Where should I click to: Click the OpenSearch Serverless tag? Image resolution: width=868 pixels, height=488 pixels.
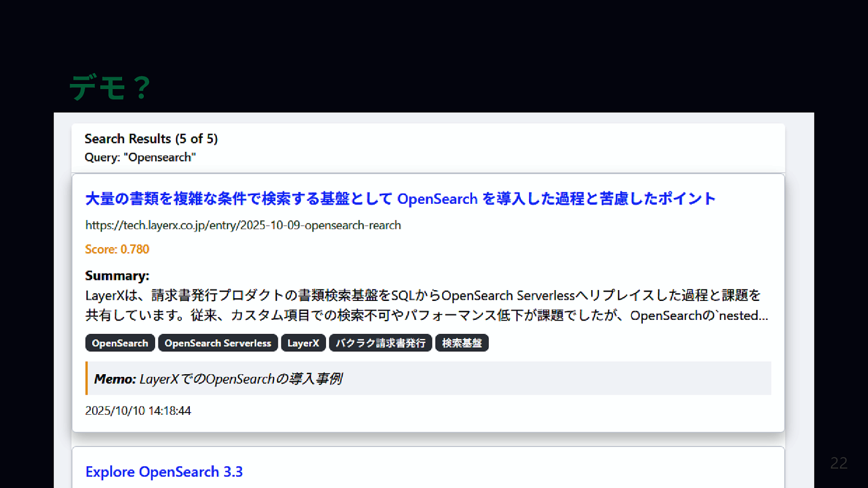[x=218, y=343]
